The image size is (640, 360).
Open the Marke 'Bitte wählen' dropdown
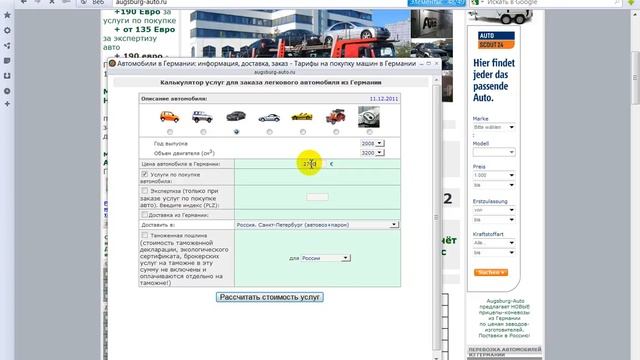(x=493, y=127)
